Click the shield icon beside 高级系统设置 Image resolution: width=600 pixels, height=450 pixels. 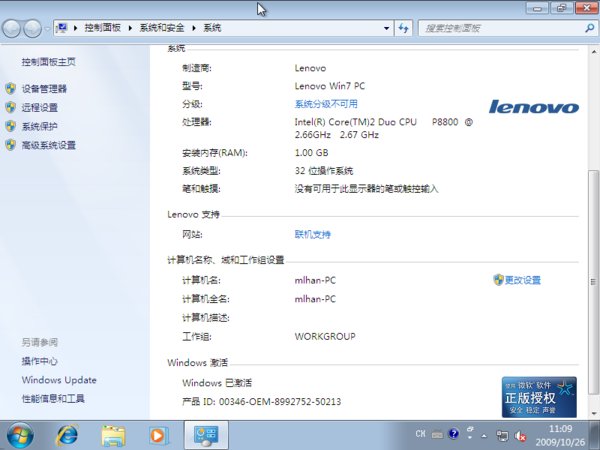[x=11, y=145]
